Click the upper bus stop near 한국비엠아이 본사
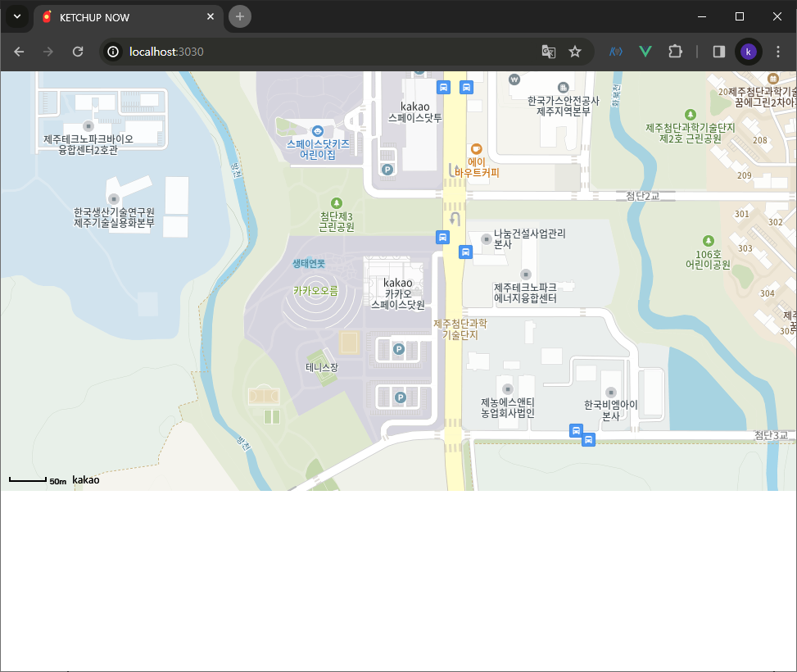This screenshot has width=797, height=672. [576, 431]
